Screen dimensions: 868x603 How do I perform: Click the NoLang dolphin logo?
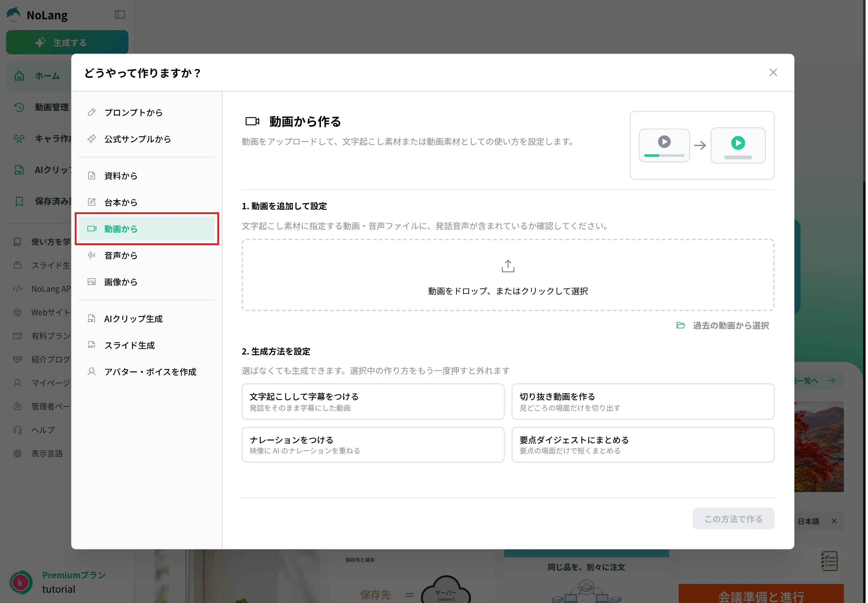(14, 15)
